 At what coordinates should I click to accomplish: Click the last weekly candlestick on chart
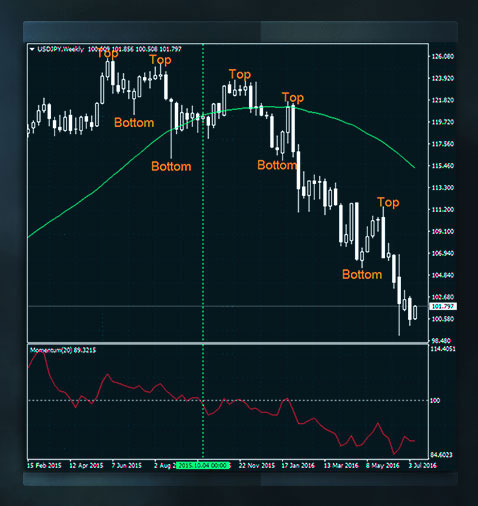415,312
